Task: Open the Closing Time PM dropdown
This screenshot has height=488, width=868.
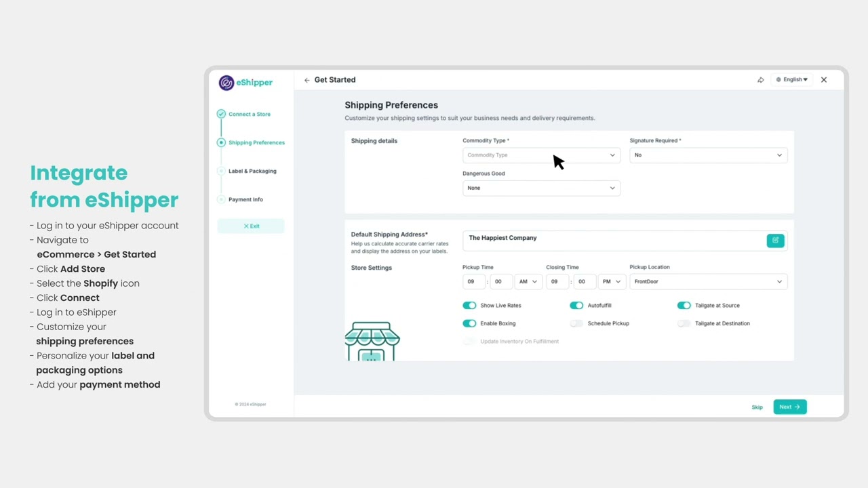Action: pyautogui.click(x=612, y=281)
